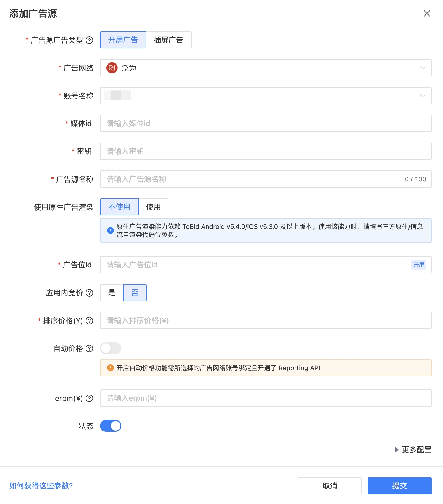Click help icon beside 应用内竞价

click(89, 293)
